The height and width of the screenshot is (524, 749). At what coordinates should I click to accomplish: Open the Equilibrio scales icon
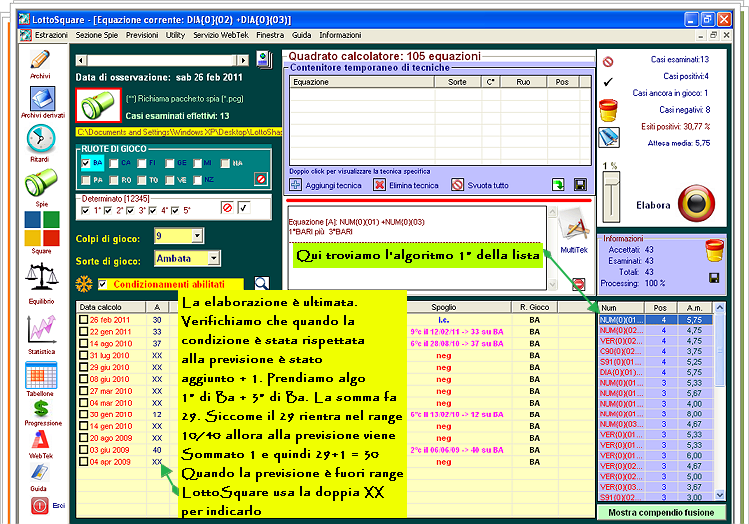pyautogui.click(x=40, y=278)
